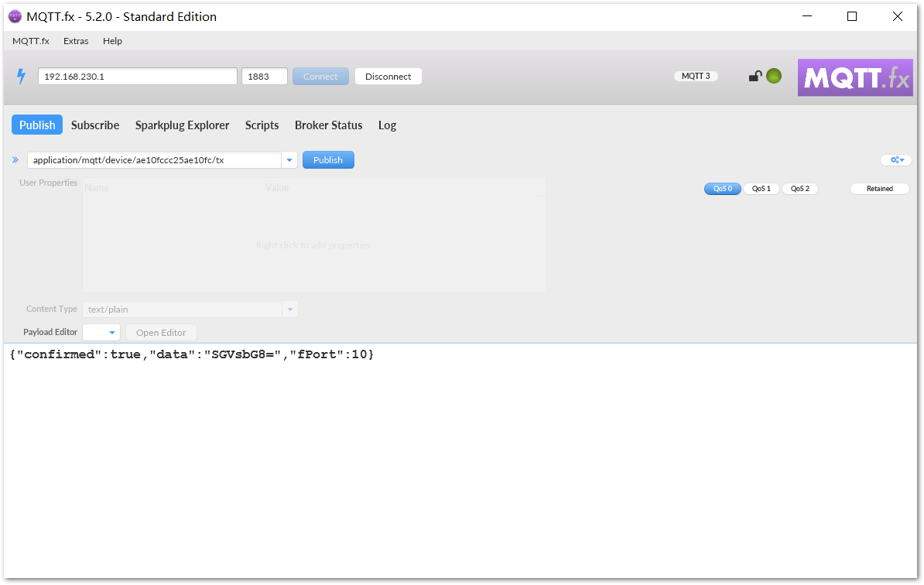
Task: Open the Extras menu
Action: tap(76, 41)
